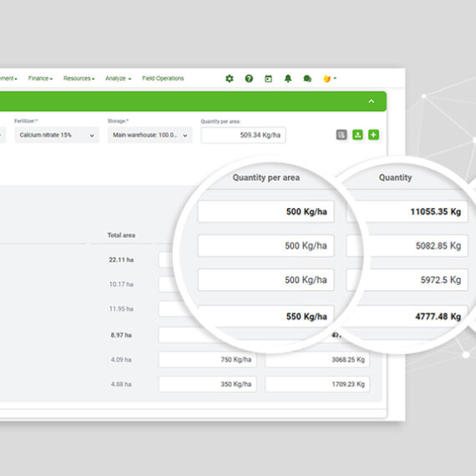This screenshot has height=476, width=476.
Task: Open the Main warehouse storage dropdown
Action: (150, 135)
